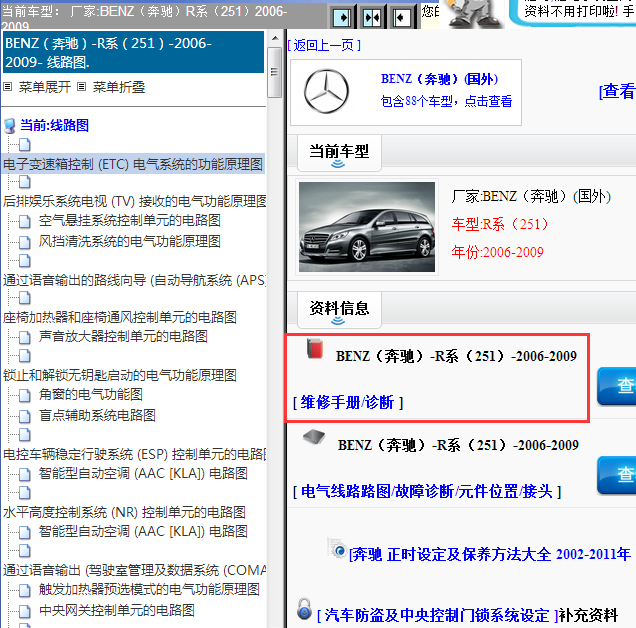Click the left-arrow panel layout button
Viewport: 636px width, 628px height.
402,17
